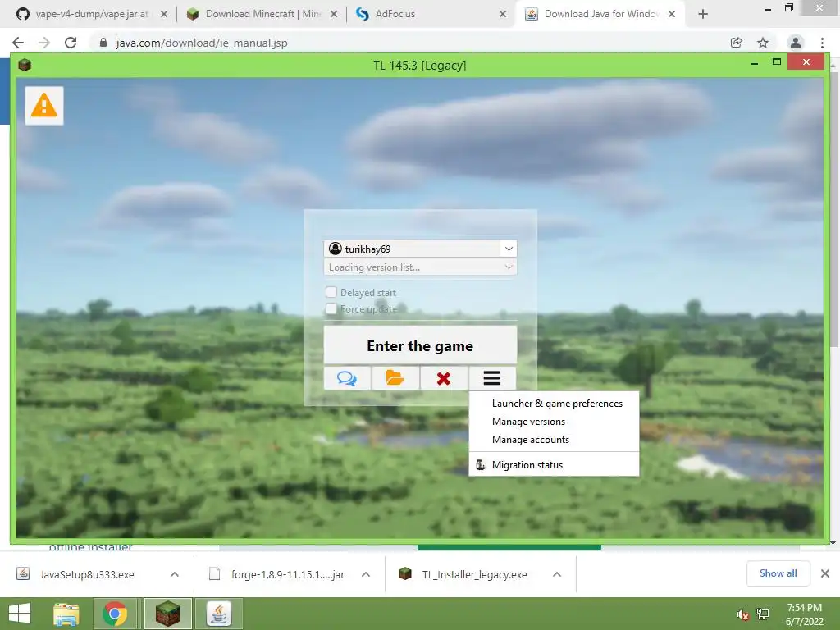Close the vape-v4-dump tab

point(164,14)
